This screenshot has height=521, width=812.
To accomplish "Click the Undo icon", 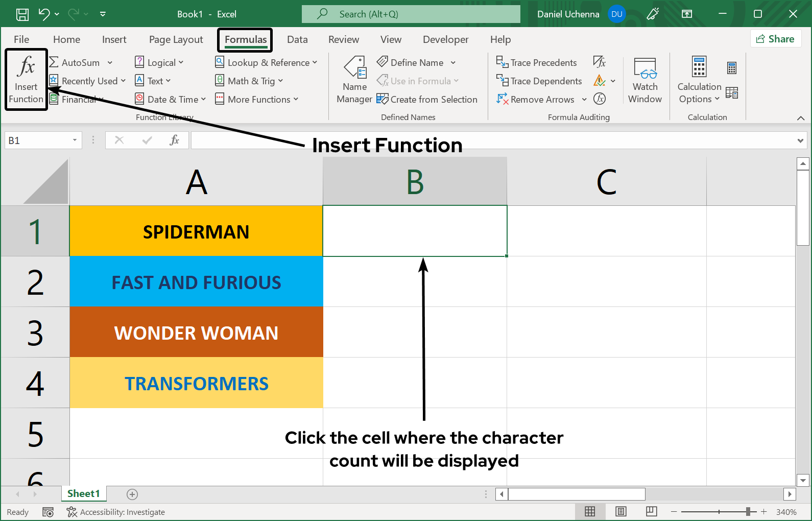I will [44, 14].
